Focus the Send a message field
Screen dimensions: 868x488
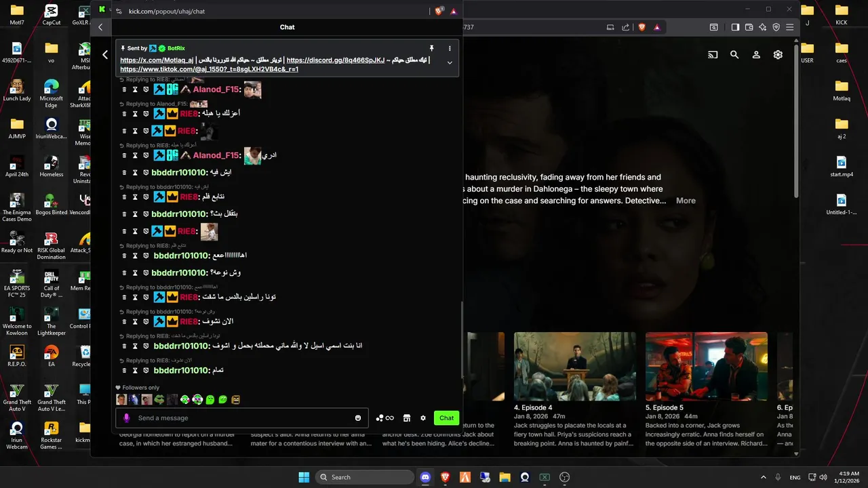243,418
